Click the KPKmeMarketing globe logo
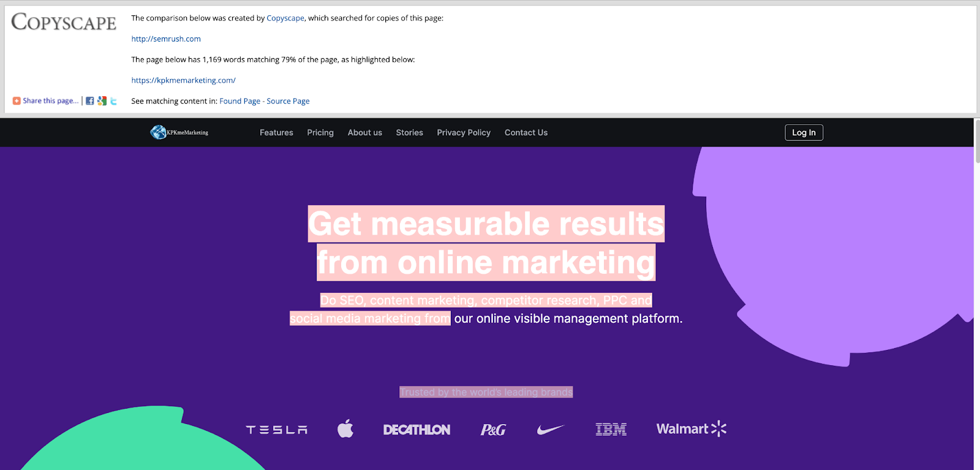 coord(159,132)
